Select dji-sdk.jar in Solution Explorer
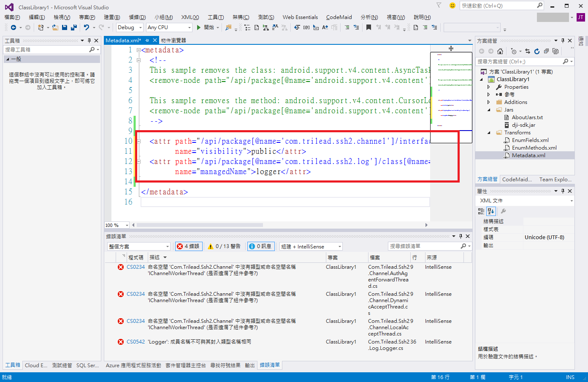Screen dimensions: 588x382 523,125
